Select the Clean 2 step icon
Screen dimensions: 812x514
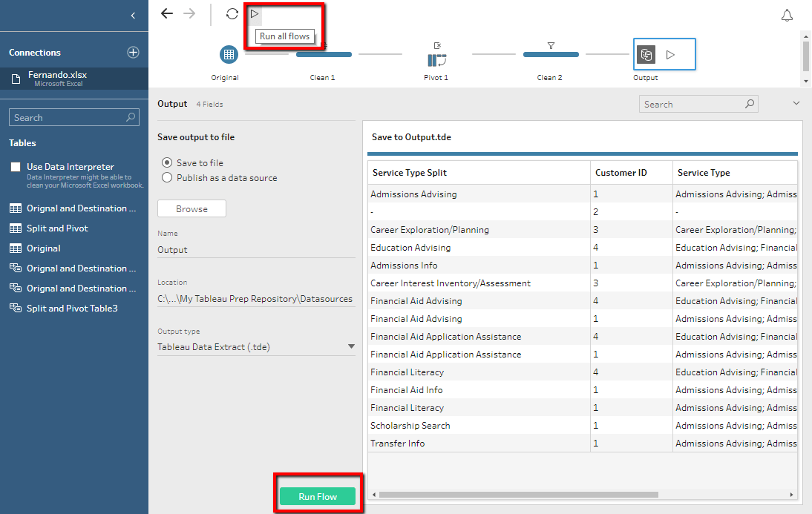[550, 54]
